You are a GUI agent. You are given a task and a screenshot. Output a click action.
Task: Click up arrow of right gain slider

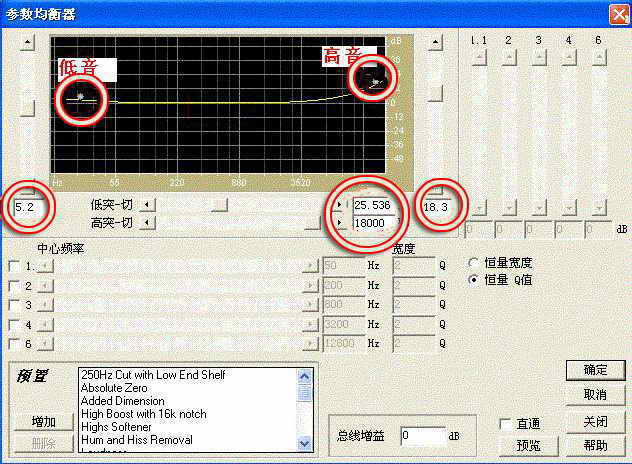(434, 43)
